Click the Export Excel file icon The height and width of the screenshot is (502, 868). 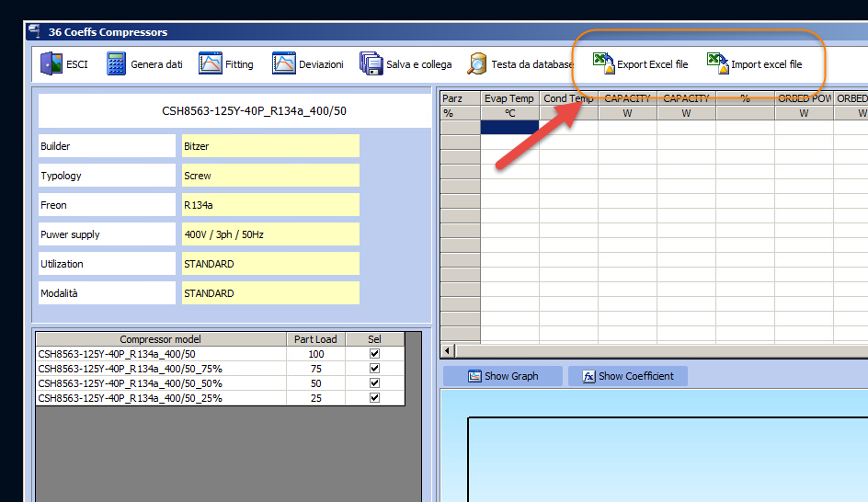[603, 63]
